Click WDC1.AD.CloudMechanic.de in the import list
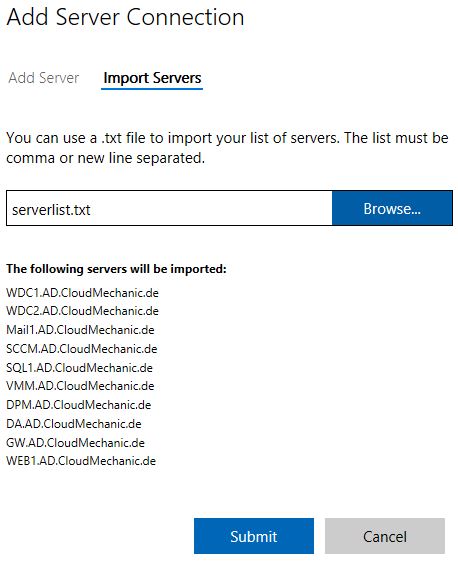Screen dimensions: 458x564 coord(82,293)
